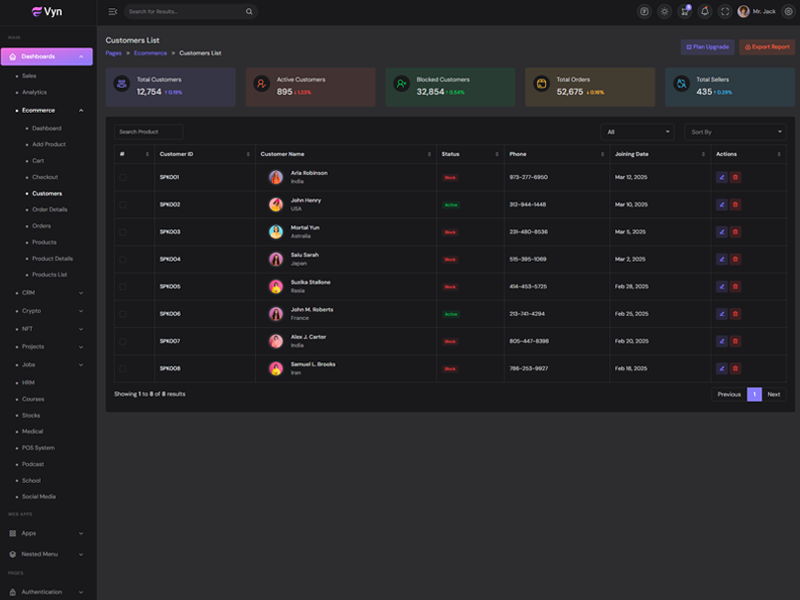Open the shopping cart icon in header

point(684,11)
